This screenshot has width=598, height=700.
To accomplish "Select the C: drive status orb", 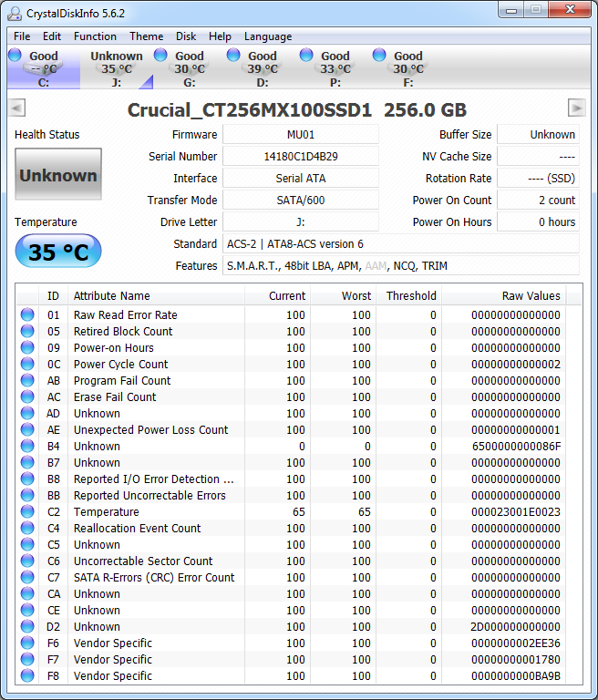I will coord(15,56).
